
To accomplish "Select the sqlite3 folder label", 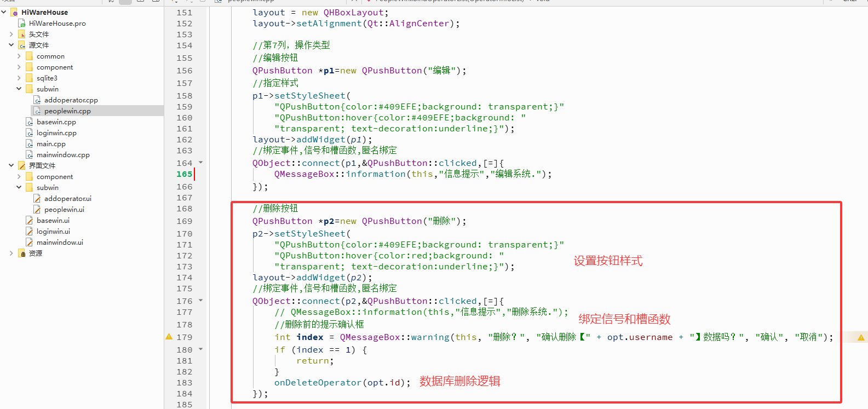I will [47, 78].
